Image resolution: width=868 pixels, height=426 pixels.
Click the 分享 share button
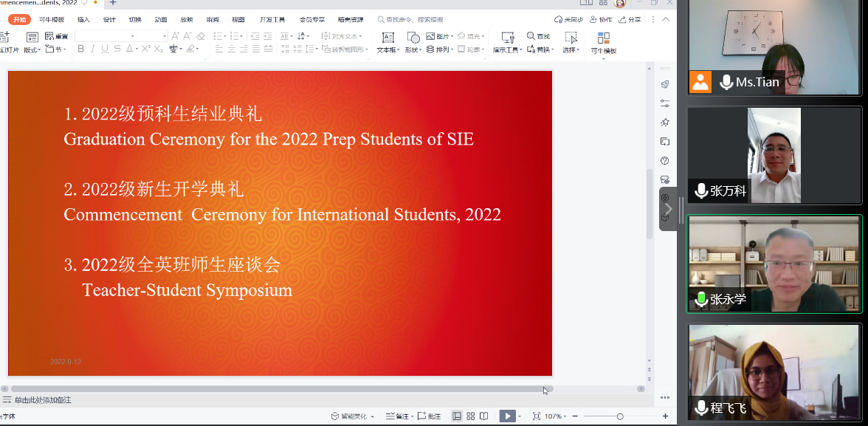630,20
